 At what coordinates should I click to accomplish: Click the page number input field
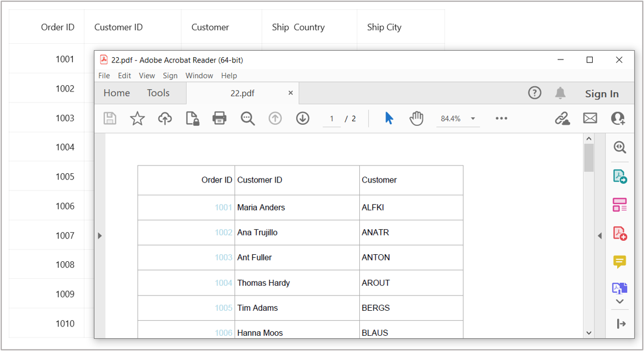tap(331, 119)
